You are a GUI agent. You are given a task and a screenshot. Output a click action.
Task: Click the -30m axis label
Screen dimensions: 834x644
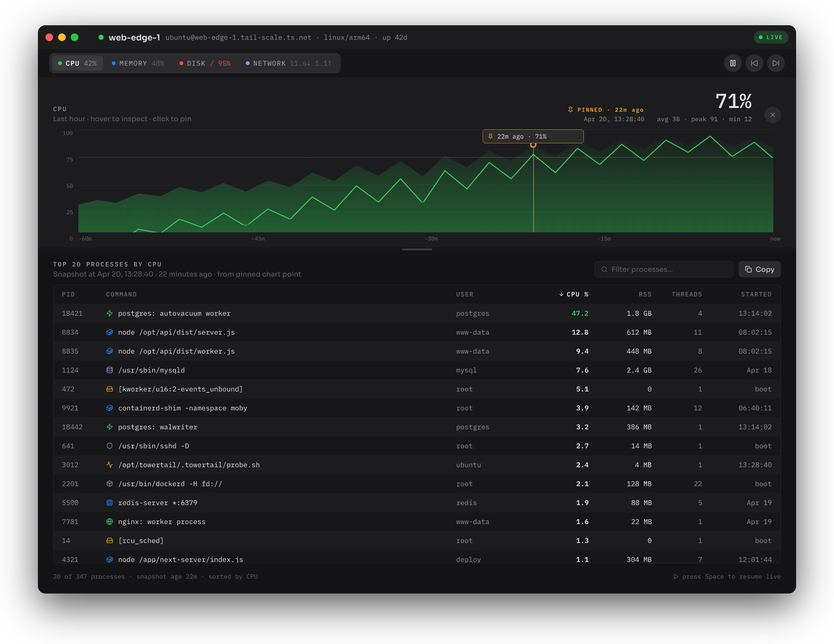click(x=431, y=238)
